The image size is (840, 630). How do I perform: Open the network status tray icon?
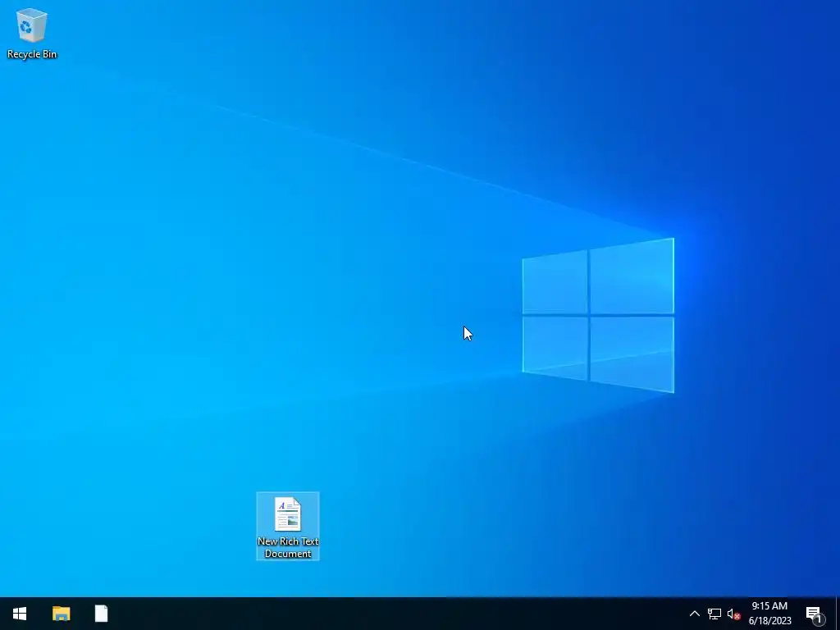(x=714, y=614)
